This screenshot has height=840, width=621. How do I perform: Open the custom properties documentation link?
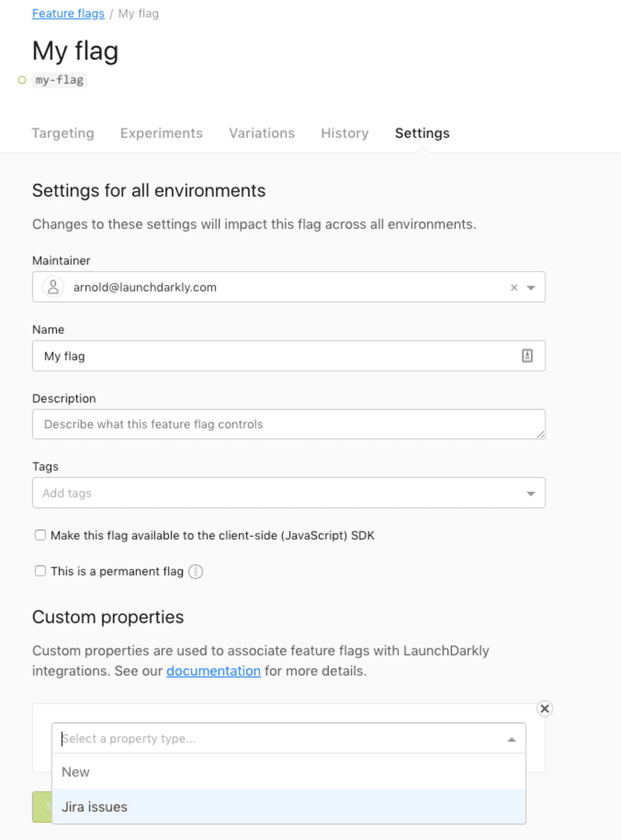[213, 671]
